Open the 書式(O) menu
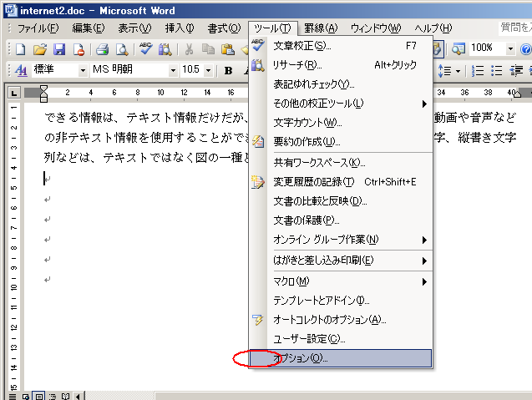532x400 pixels. (x=224, y=28)
